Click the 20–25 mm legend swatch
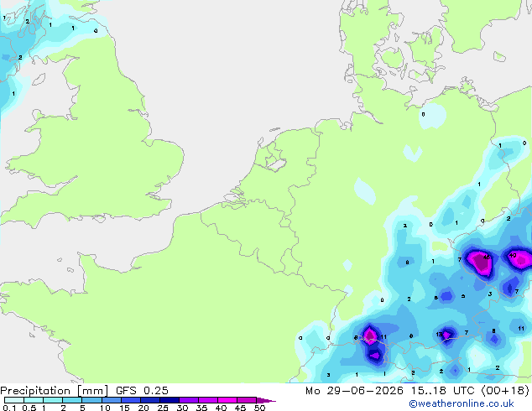The width and height of the screenshot is (532, 411). [150, 400]
